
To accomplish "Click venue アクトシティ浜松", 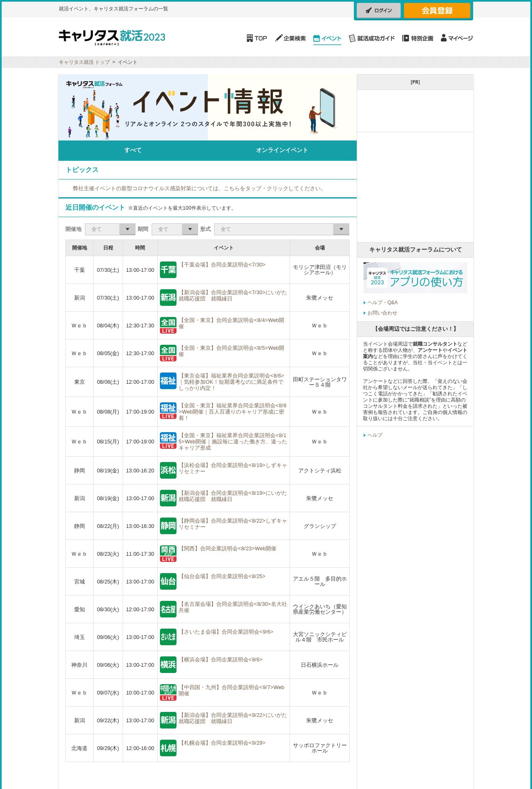I will tap(319, 471).
